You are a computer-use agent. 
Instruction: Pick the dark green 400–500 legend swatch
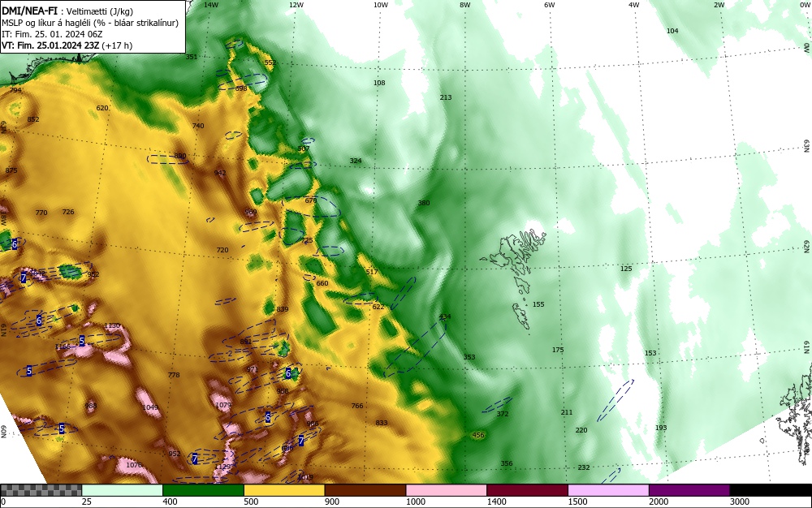click(203, 490)
